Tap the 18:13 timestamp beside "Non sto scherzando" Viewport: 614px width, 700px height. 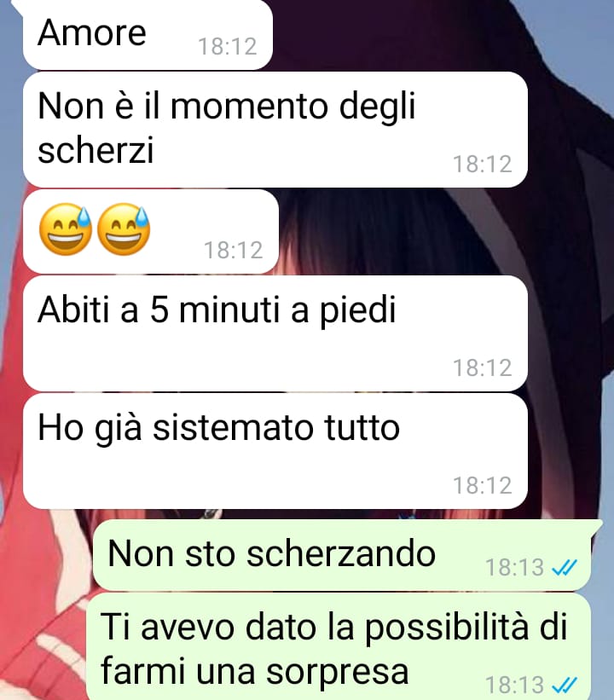coord(514,567)
